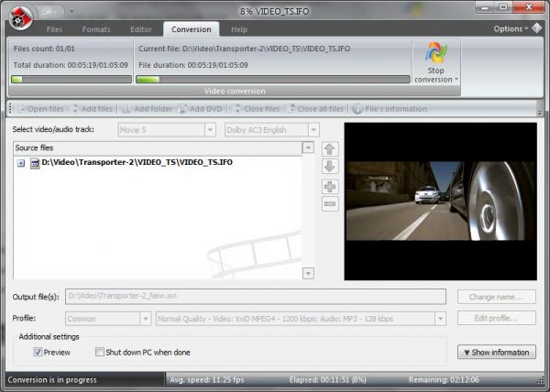
Task: Switch to the Formats tab
Action: [x=98, y=29]
